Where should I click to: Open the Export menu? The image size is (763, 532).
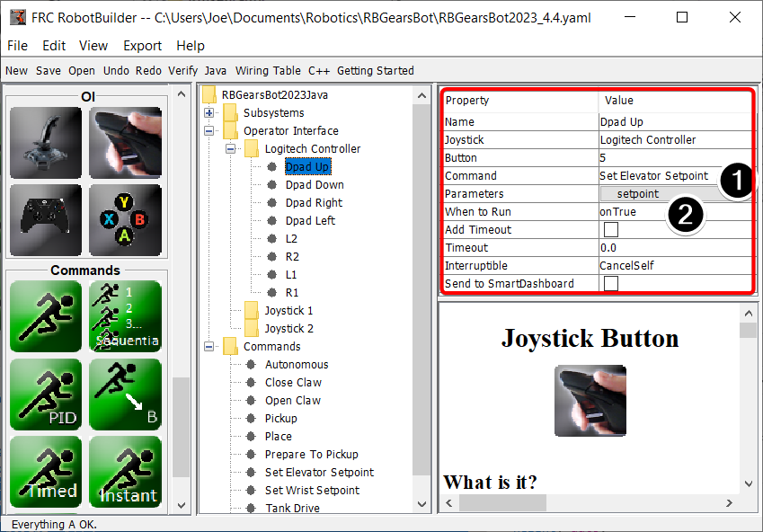coord(141,45)
